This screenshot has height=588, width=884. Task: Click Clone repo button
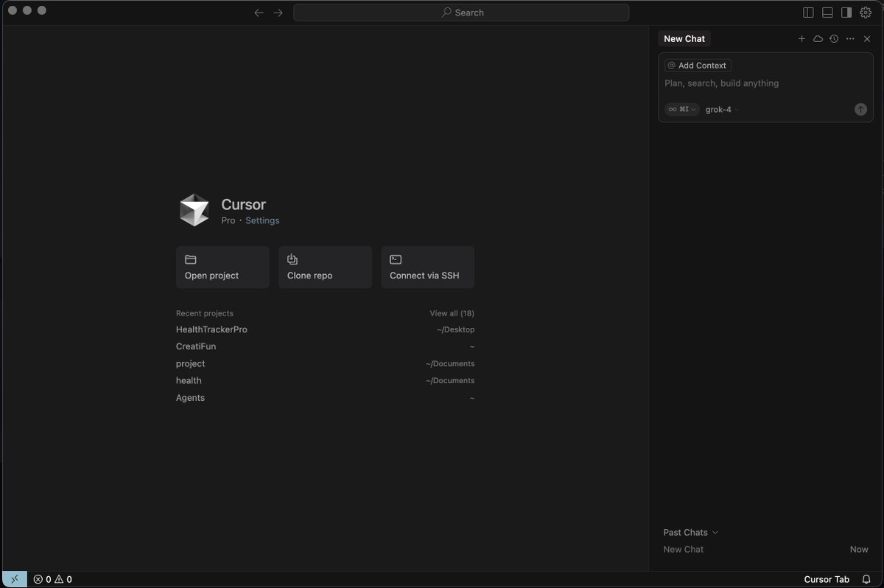[x=325, y=267]
